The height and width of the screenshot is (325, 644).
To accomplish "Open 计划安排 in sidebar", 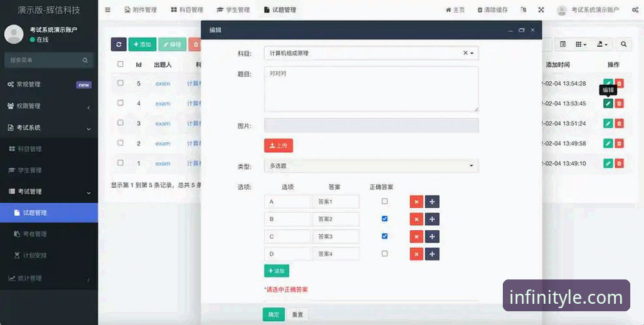I will tap(49, 255).
